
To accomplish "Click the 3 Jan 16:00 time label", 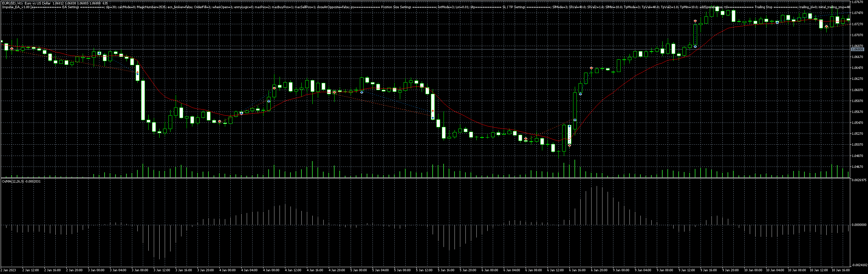I will point(184,270).
